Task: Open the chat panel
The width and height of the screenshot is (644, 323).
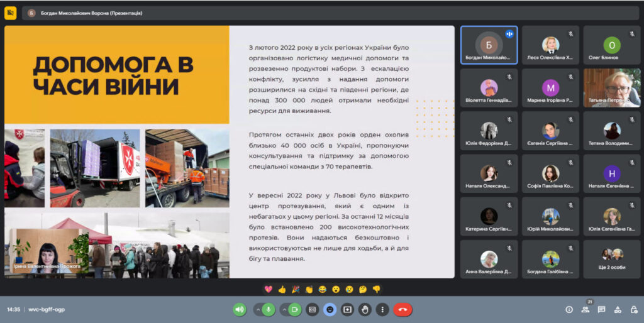Action: pos(601,309)
